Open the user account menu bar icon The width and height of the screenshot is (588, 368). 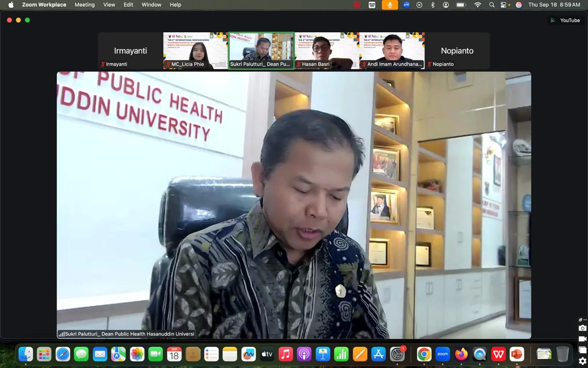tap(446, 5)
